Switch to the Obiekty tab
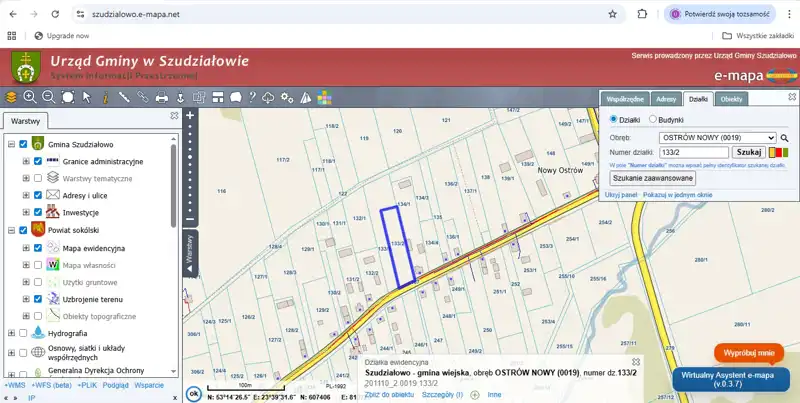This screenshot has width=800, height=403. (x=731, y=99)
